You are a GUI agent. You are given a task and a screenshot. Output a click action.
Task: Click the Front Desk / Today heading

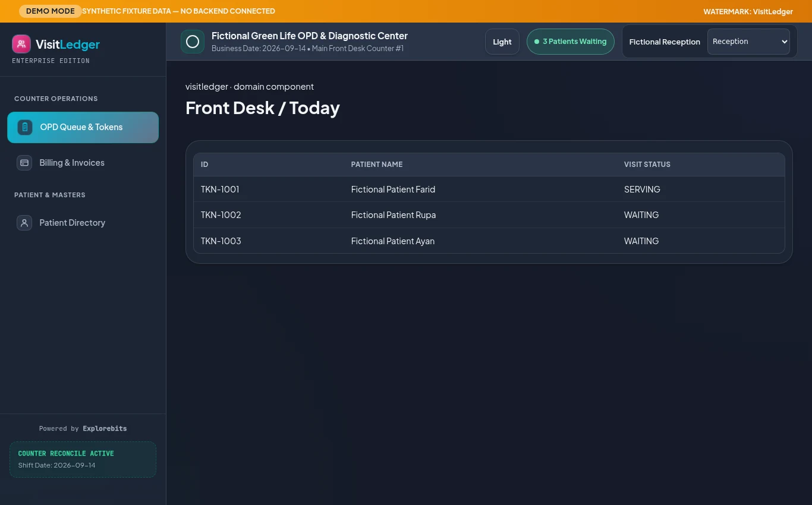263,108
